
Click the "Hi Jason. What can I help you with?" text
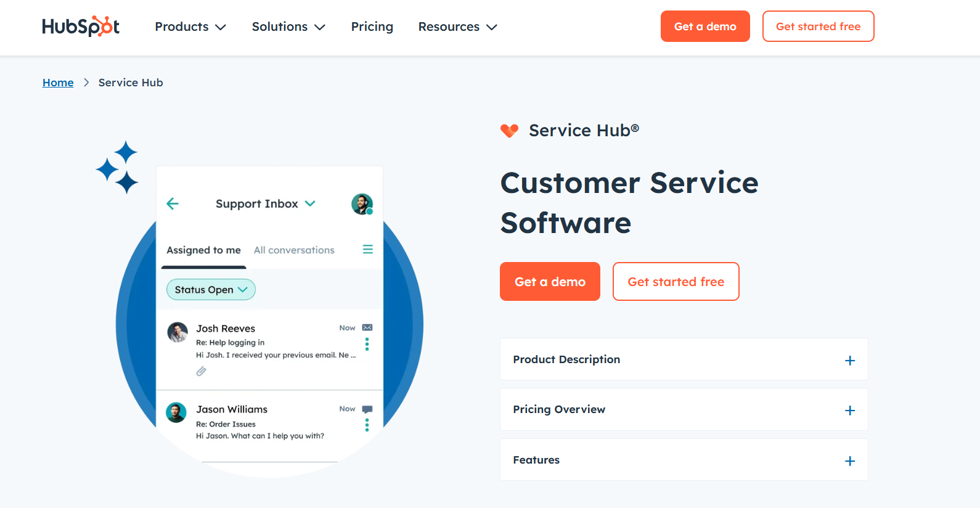[x=260, y=436]
